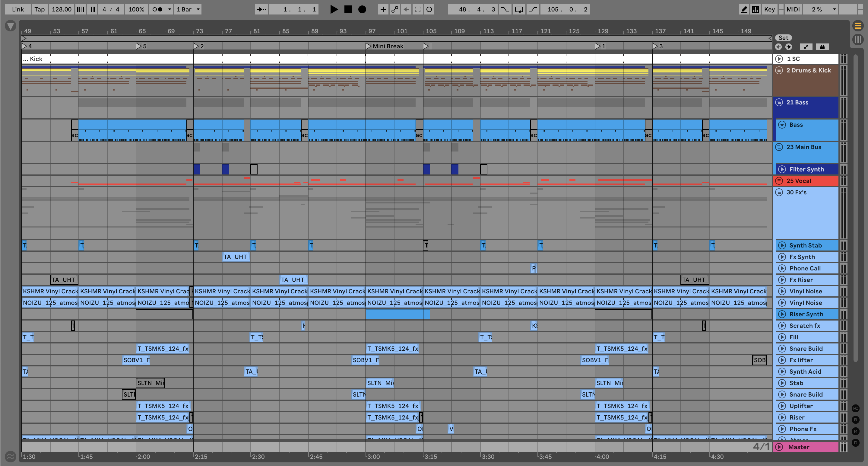Toggle the Draw Mode pencil icon
Image resolution: width=868 pixels, height=466 pixels.
(744, 9)
